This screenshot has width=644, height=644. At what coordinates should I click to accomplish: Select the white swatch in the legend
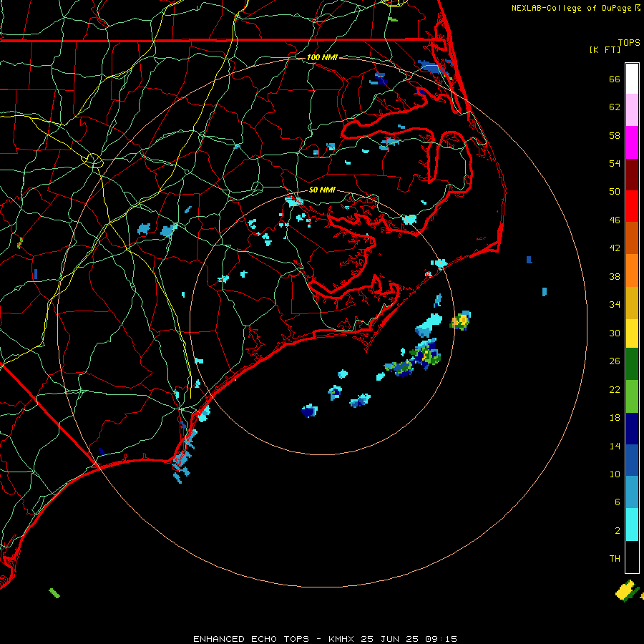coord(632,79)
